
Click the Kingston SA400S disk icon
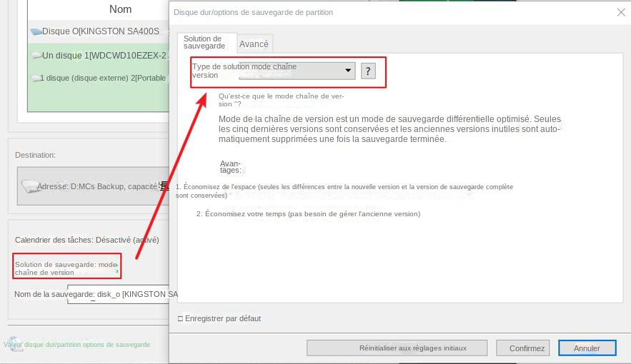(x=36, y=32)
